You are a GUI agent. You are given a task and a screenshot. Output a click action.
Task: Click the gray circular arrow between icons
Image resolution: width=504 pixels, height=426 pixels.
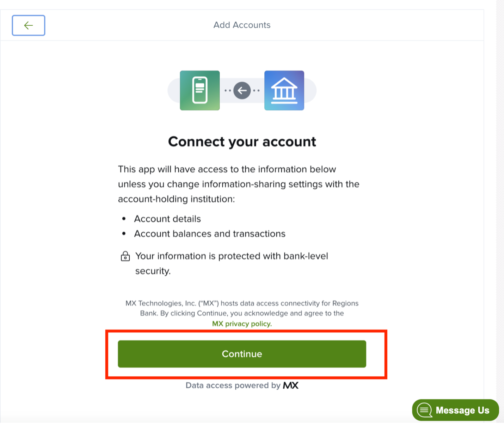click(242, 90)
